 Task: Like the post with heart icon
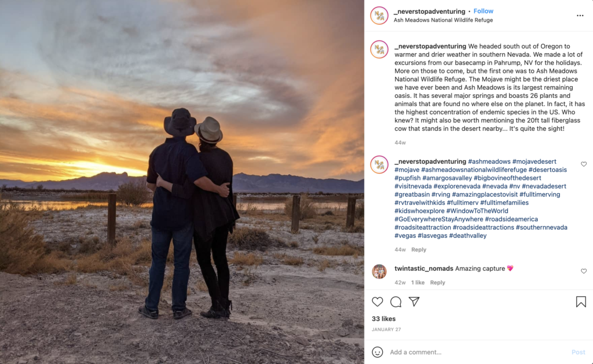pos(377,302)
